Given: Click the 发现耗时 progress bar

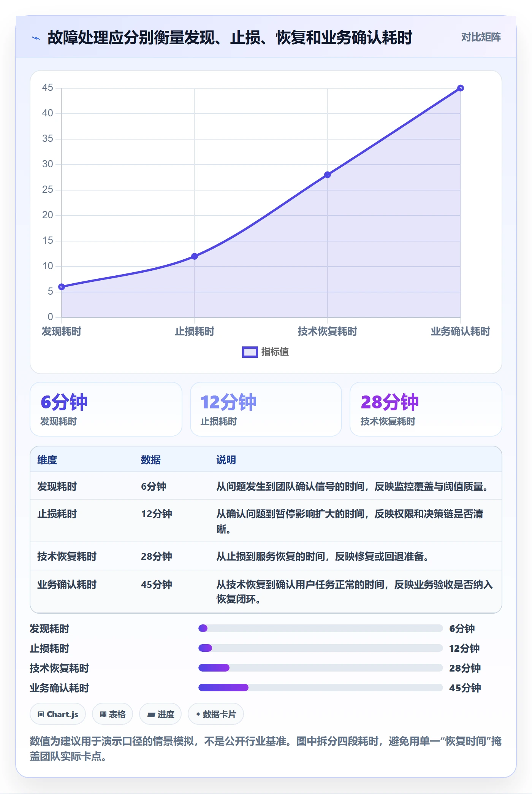Looking at the screenshot, I should (x=321, y=628).
